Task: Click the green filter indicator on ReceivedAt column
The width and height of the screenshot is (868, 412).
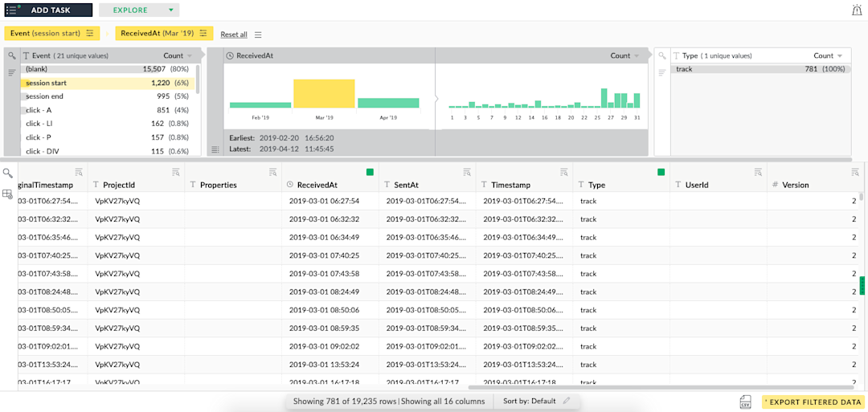Action: (x=370, y=172)
